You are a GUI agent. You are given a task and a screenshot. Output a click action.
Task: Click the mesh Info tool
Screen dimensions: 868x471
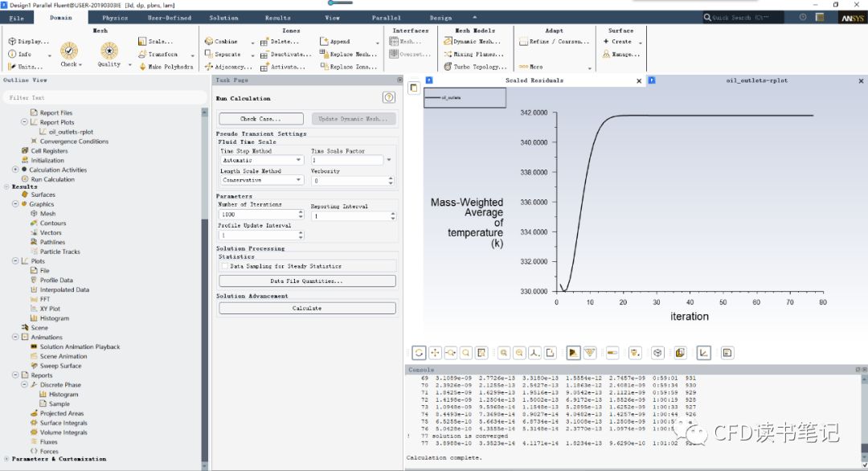click(20, 54)
